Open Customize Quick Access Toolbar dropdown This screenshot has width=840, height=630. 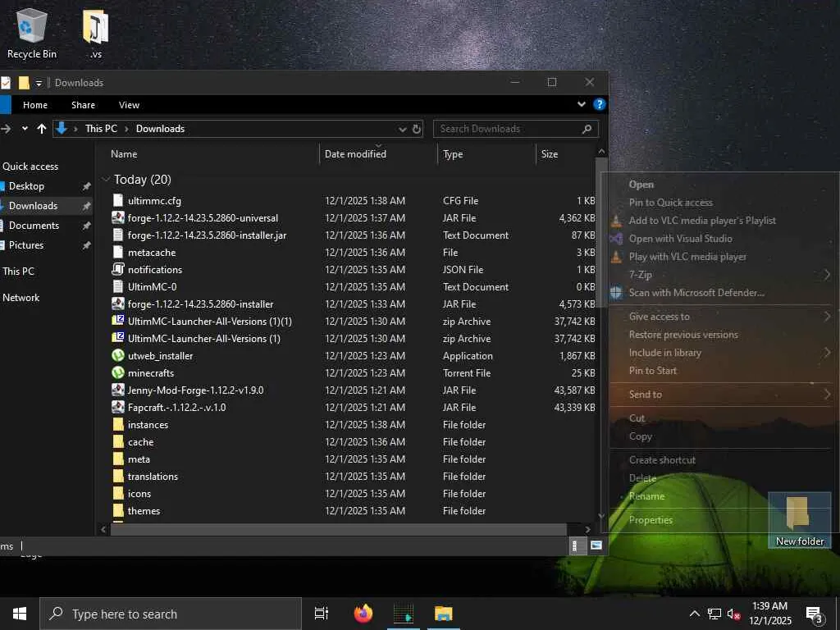[39, 83]
